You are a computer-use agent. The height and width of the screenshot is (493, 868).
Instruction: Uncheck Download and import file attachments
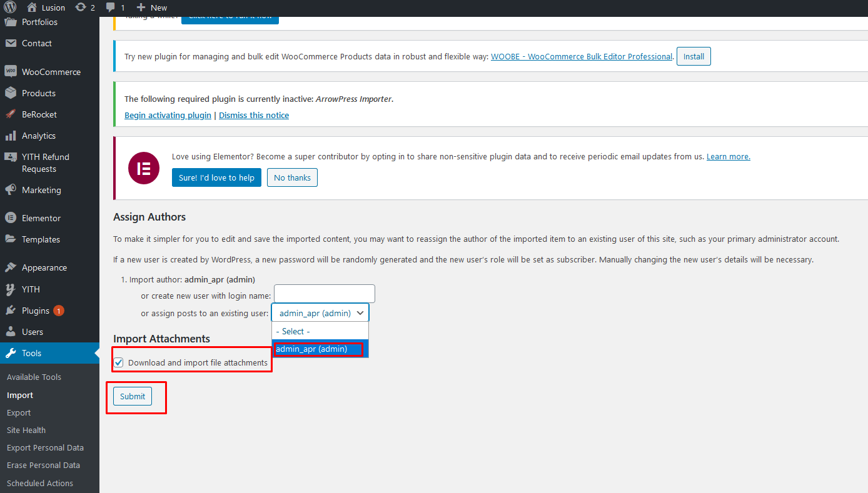[x=119, y=362]
